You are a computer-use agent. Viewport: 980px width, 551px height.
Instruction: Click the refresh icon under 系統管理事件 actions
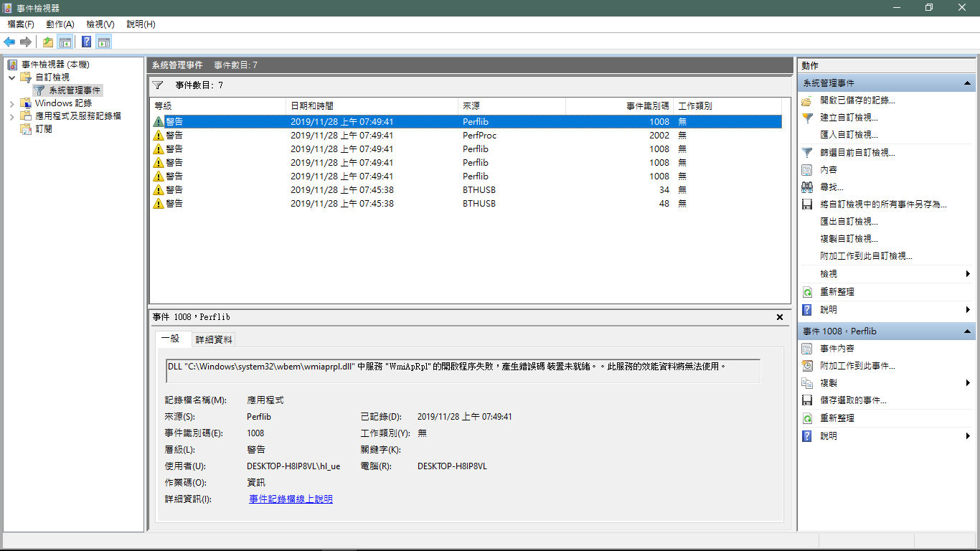click(x=807, y=292)
